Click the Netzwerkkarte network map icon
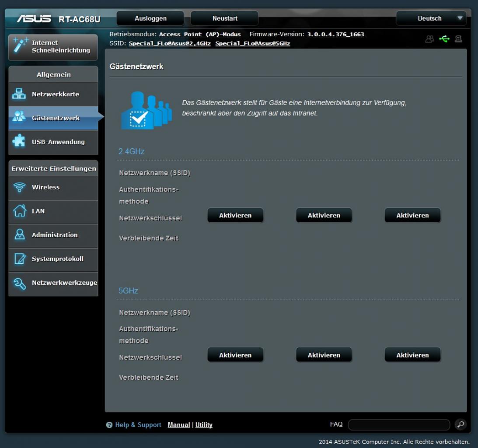This screenshot has height=448, width=478. [x=19, y=94]
